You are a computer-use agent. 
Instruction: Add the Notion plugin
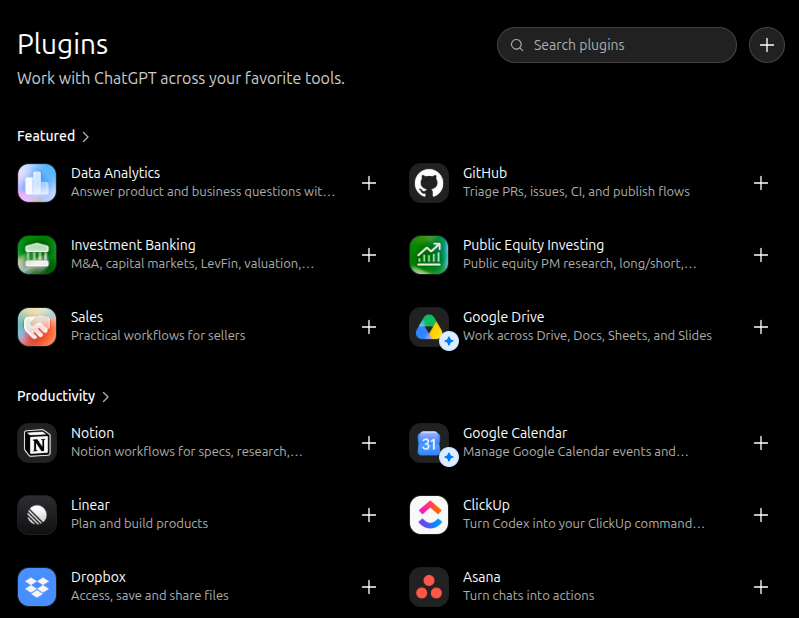click(x=369, y=443)
